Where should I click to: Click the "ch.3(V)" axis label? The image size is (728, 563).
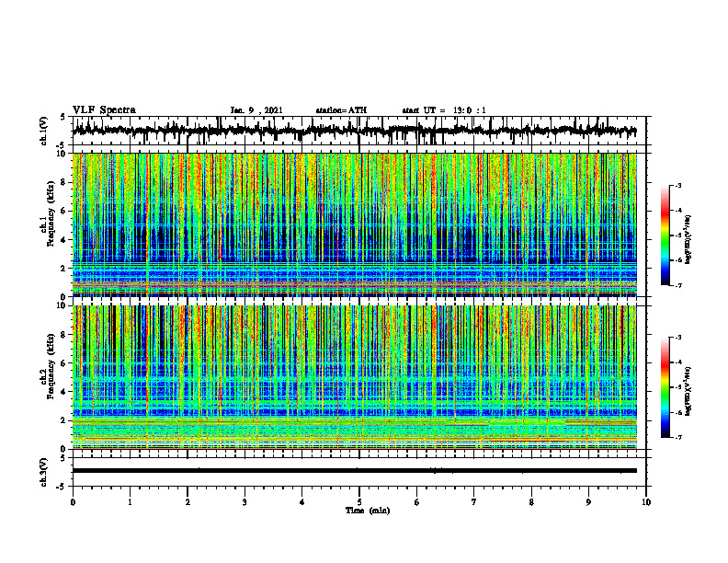[44, 472]
